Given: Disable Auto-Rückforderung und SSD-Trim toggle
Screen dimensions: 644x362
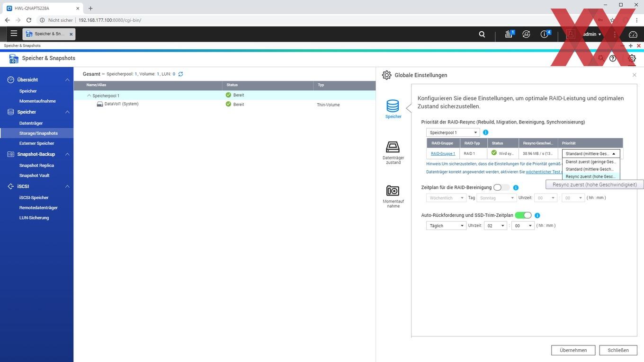Looking at the screenshot, I should click(x=523, y=215).
